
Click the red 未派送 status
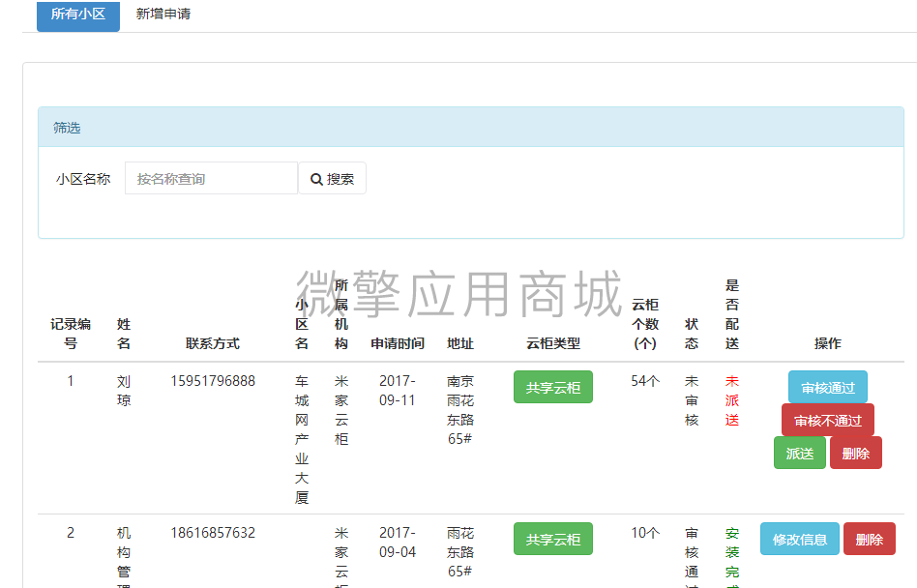pos(732,400)
